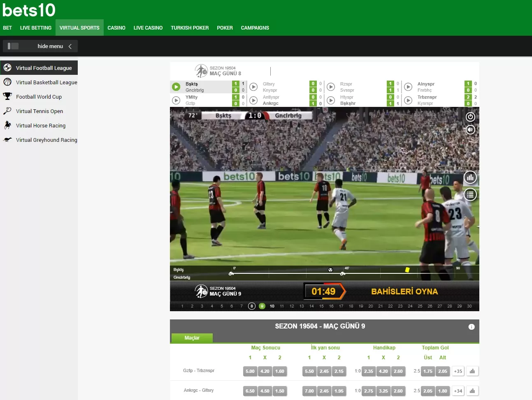The height and width of the screenshot is (400, 532).
Task: Open info icon in season header
Action: pos(472,327)
